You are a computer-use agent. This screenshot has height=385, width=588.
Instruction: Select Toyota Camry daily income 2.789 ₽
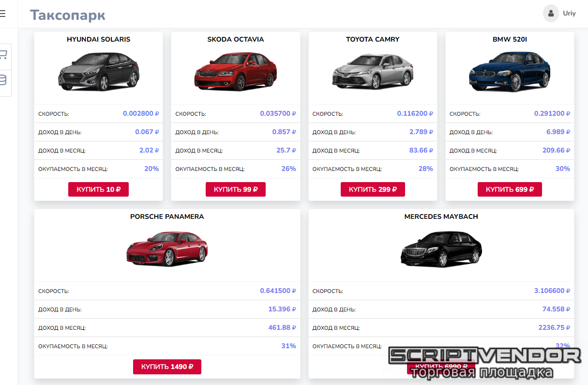point(421,132)
